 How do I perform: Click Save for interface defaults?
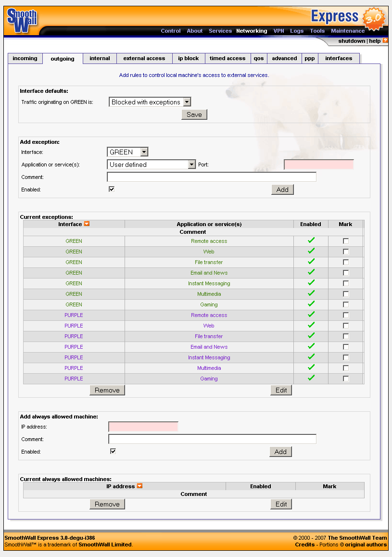194,114
